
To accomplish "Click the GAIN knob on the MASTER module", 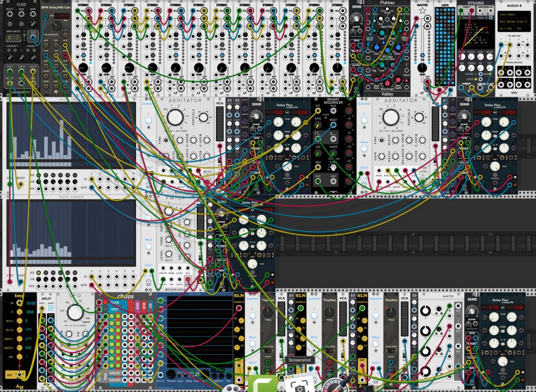I will (x=422, y=68).
